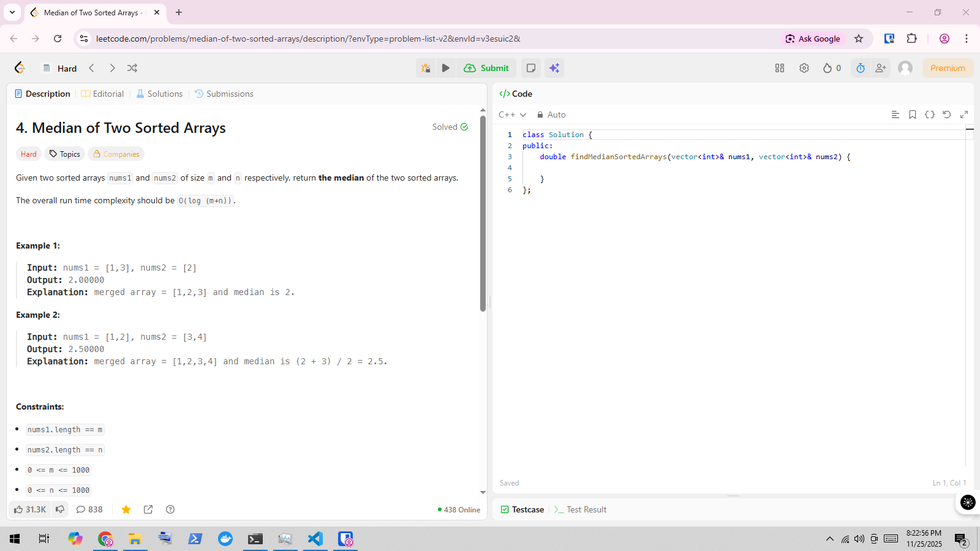This screenshot has height=551, width=980.
Task: Click Visual Studio Code in the taskbar
Action: 315,539
